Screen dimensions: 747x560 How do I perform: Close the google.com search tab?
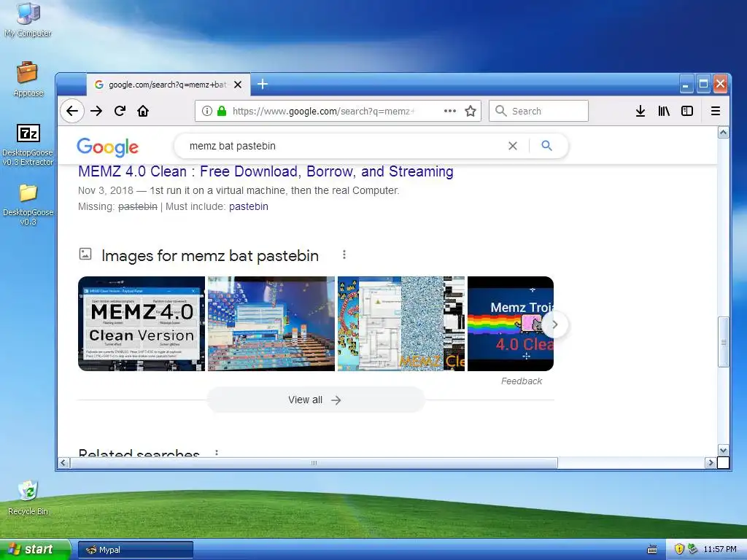click(x=238, y=85)
